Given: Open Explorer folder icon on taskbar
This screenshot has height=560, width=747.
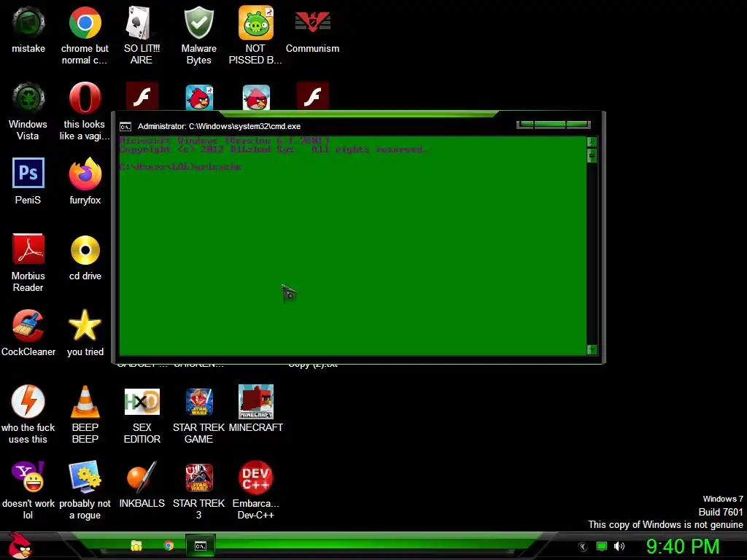Looking at the screenshot, I should coord(136,545).
